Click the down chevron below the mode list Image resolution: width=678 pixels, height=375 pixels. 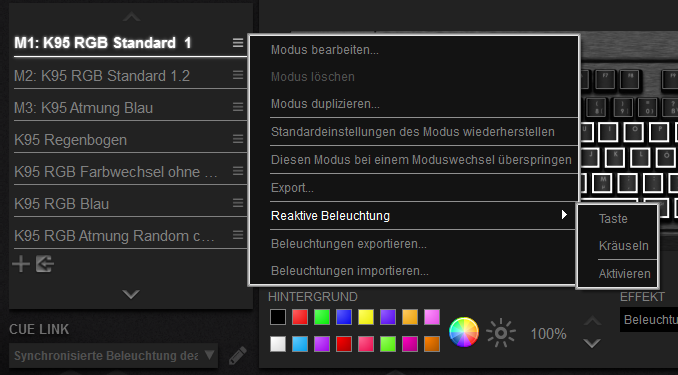tap(131, 295)
